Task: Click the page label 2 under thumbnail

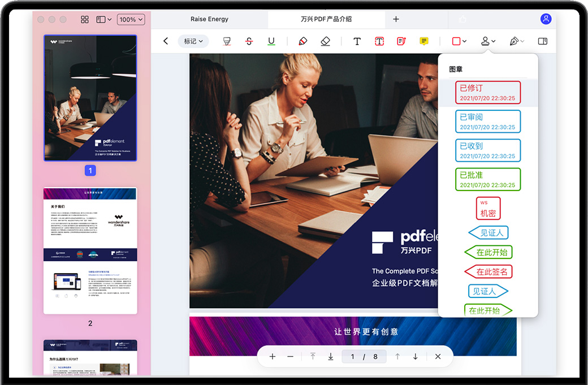Action: pyautogui.click(x=90, y=323)
